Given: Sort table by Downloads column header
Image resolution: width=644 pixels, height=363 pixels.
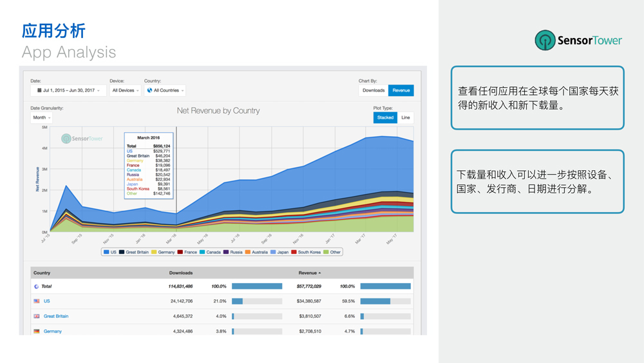Looking at the screenshot, I should tap(180, 273).
